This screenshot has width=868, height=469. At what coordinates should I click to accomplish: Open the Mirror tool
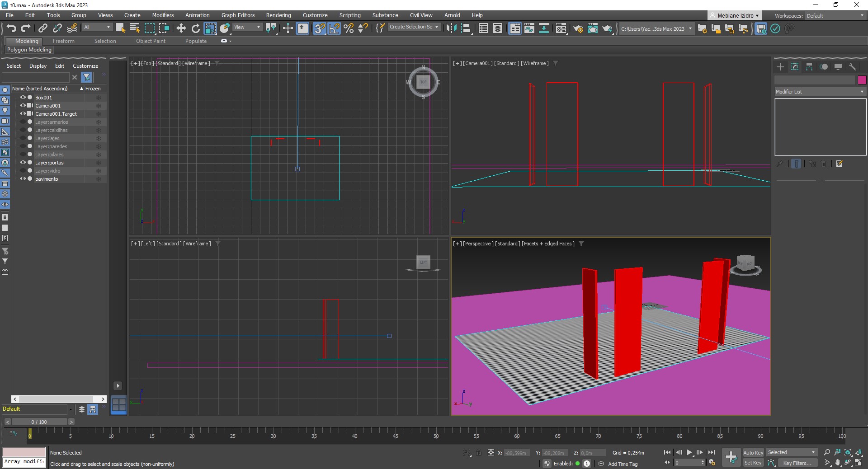451,28
